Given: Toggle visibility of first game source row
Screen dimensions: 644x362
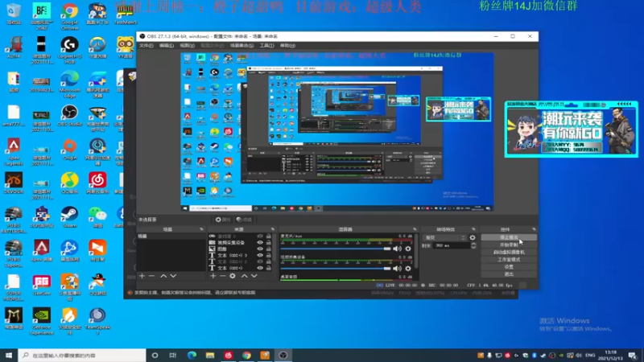Looking at the screenshot, I should pos(260,236).
